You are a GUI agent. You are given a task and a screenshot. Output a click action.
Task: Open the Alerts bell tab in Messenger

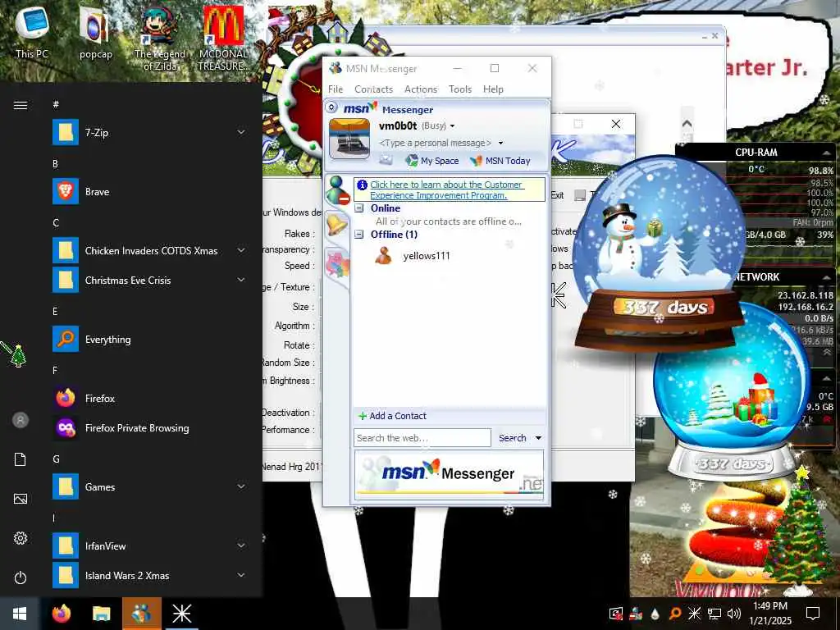[x=337, y=225]
